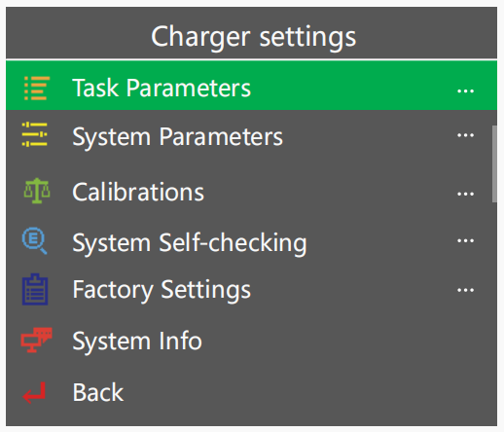Click the yellow System Parameters sliders icon
This screenshot has height=432, width=504.
click(35, 134)
